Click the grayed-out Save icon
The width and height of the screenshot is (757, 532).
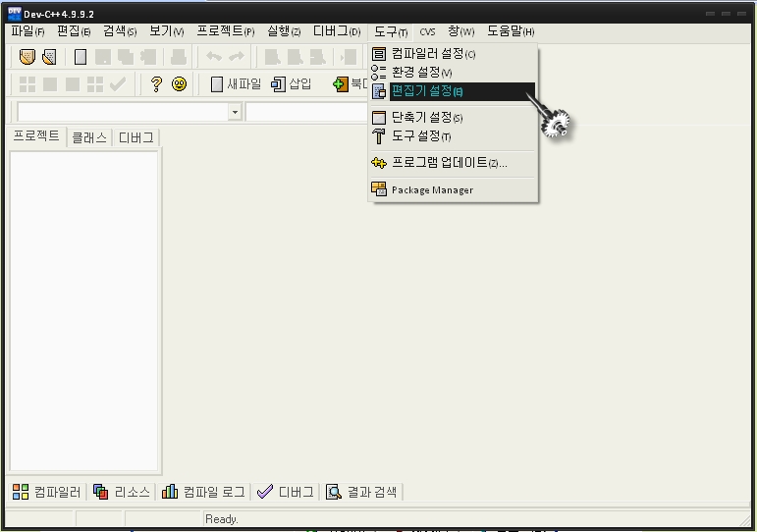tap(102, 57)
